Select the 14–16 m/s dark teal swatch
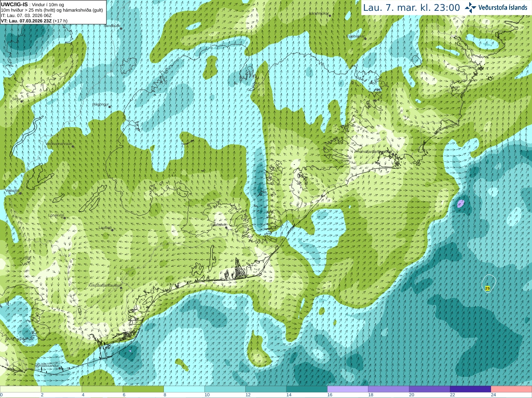This screenshot has width=532, height=398. click(x=307, y=389)
